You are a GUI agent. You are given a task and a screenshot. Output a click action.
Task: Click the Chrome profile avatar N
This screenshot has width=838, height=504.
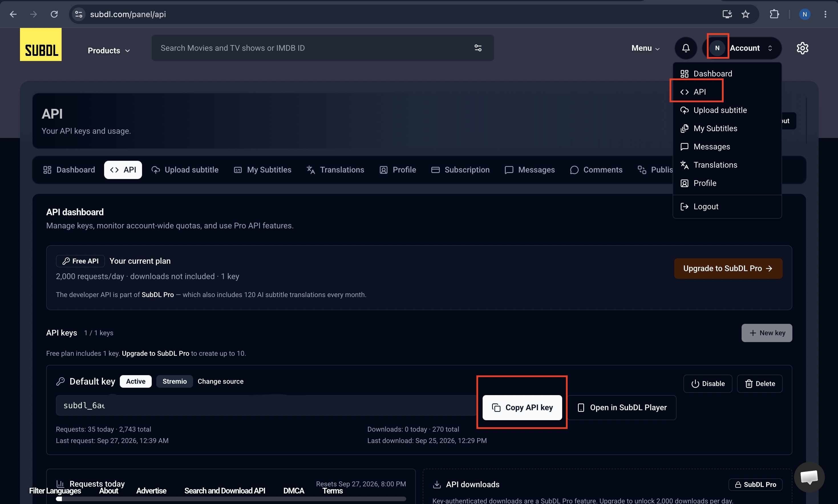tap(804, 14)
